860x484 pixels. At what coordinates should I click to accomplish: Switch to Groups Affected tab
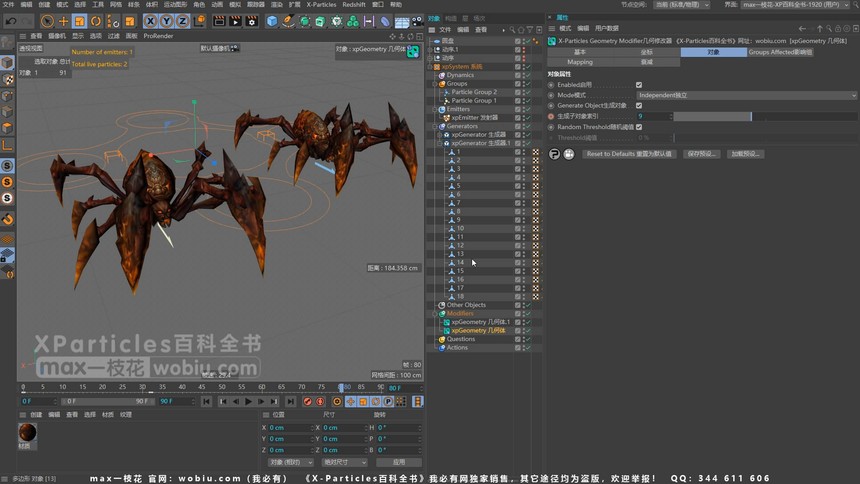tap(780, 52)
